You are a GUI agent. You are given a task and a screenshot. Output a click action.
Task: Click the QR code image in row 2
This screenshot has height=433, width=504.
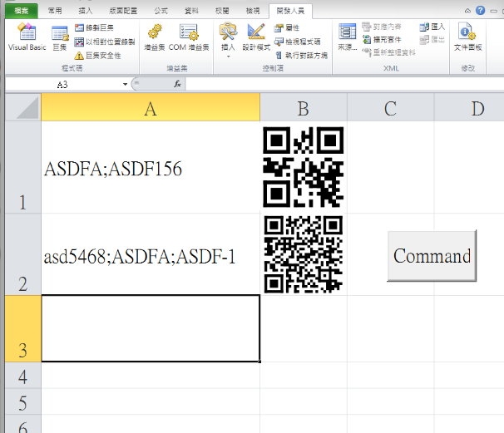click(303, 253)
